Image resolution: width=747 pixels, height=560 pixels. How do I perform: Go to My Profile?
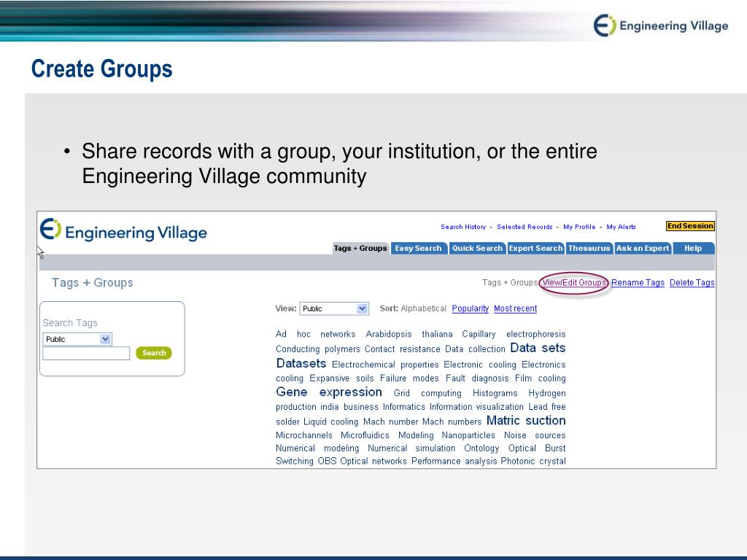tap(579, 227)
